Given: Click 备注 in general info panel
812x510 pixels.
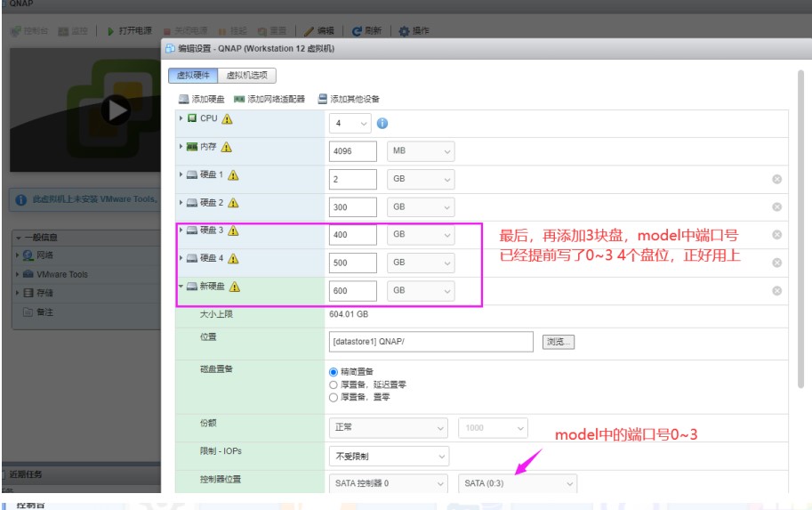Looking at the screenshot, I should 44,312.
